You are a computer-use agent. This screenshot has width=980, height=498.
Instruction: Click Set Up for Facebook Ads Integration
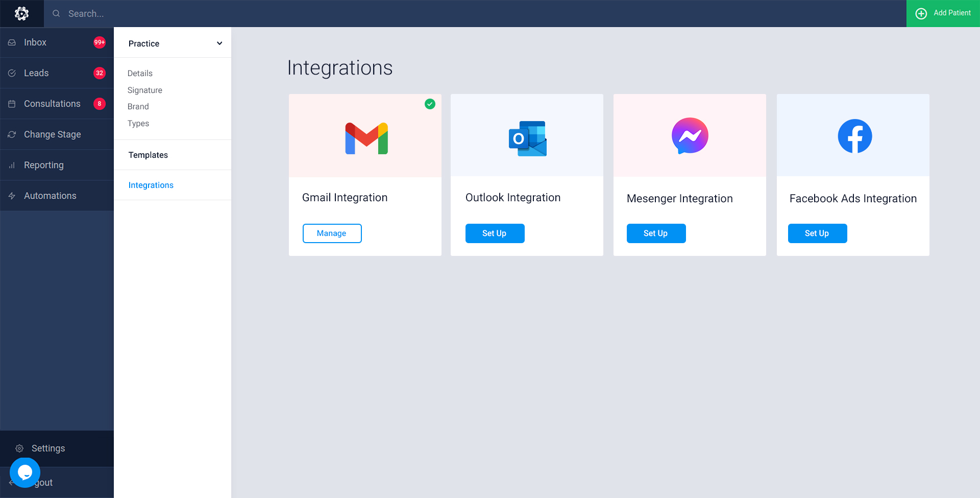(818, 233)
